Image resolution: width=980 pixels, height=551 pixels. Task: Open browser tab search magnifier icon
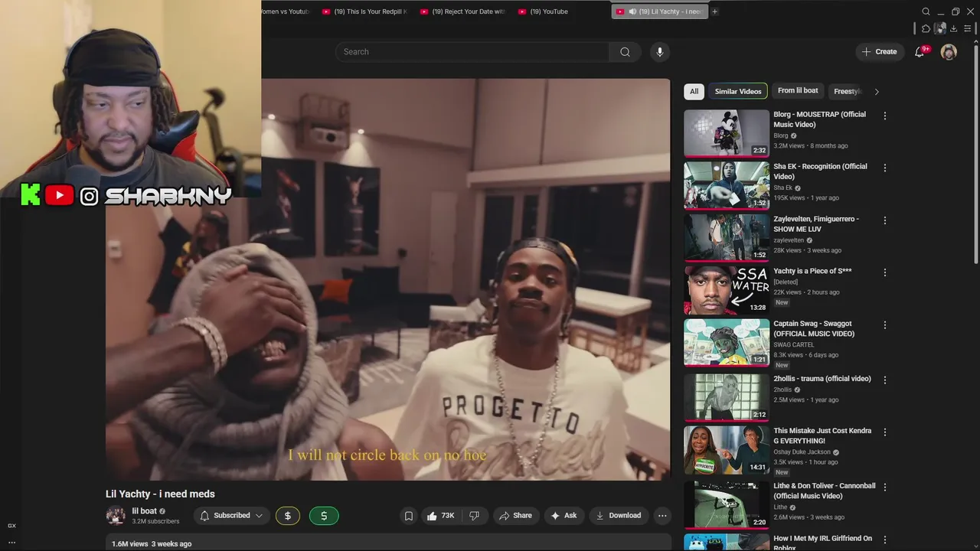[926, 11]
